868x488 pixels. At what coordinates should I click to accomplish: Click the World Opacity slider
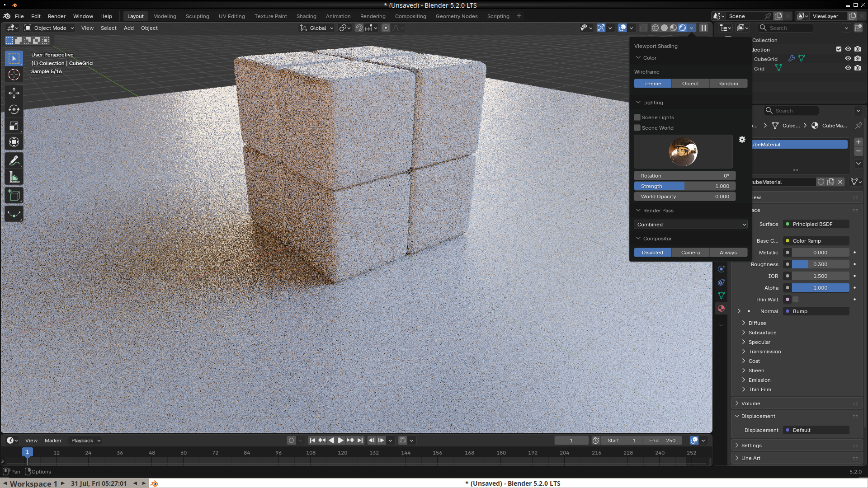click(685, 197)
